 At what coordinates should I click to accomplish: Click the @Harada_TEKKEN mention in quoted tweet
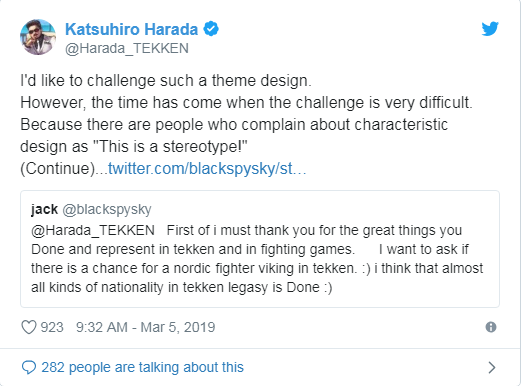point(93,230)
